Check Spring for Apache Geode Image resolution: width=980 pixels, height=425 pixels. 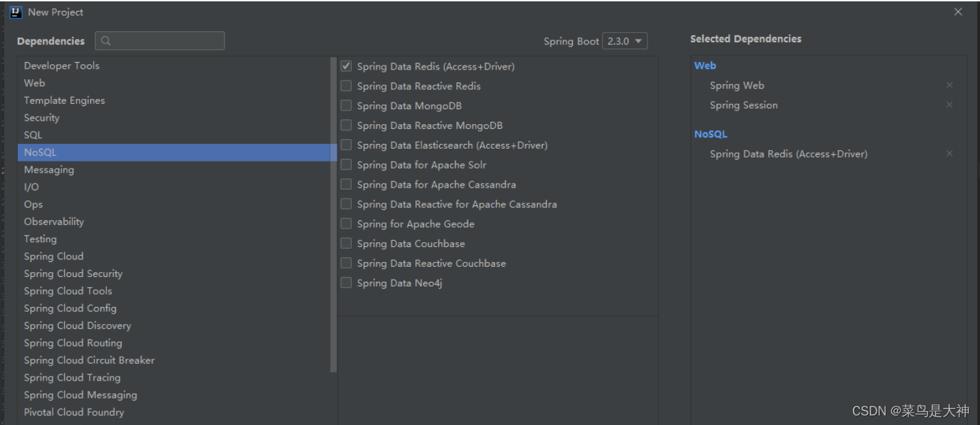click(x=346, y=224)
